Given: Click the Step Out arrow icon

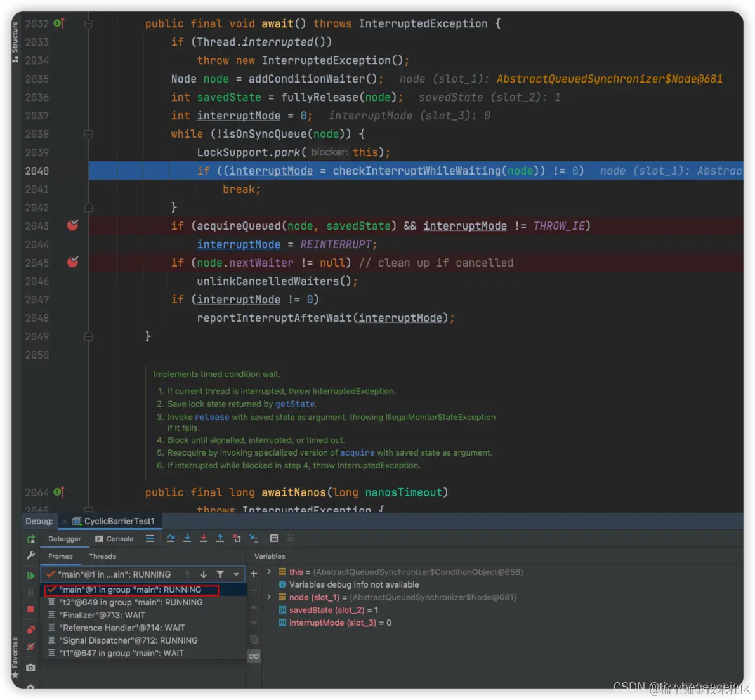Looking at the screenshot, I should (x=220, y=539).
